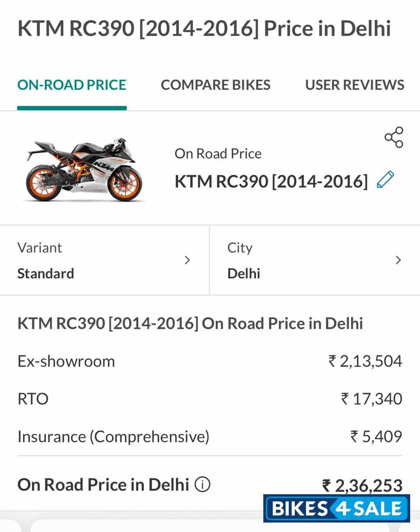Switch to the USER REVIEWS tab

(x=354, y=85)
